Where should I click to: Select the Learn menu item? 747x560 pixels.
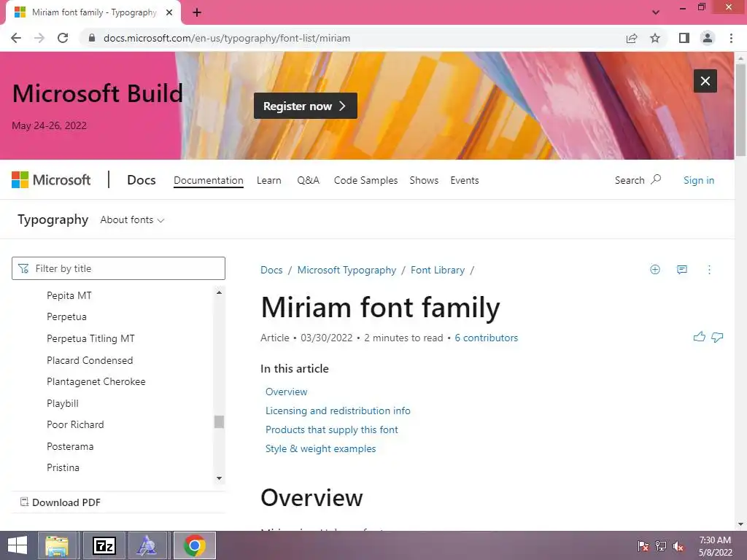point(268,181)
